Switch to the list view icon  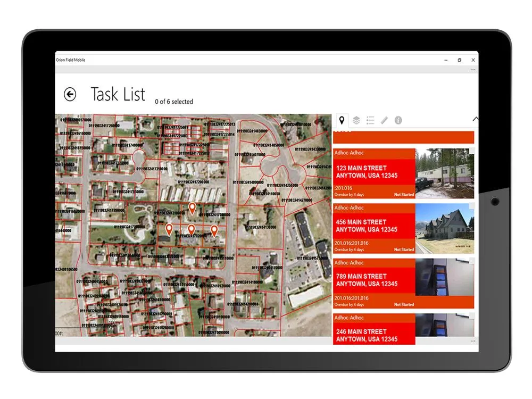[370, 120]
